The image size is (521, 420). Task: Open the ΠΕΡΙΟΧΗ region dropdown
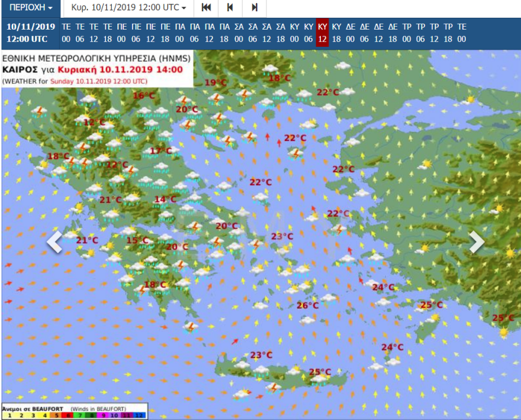(30, 8)
